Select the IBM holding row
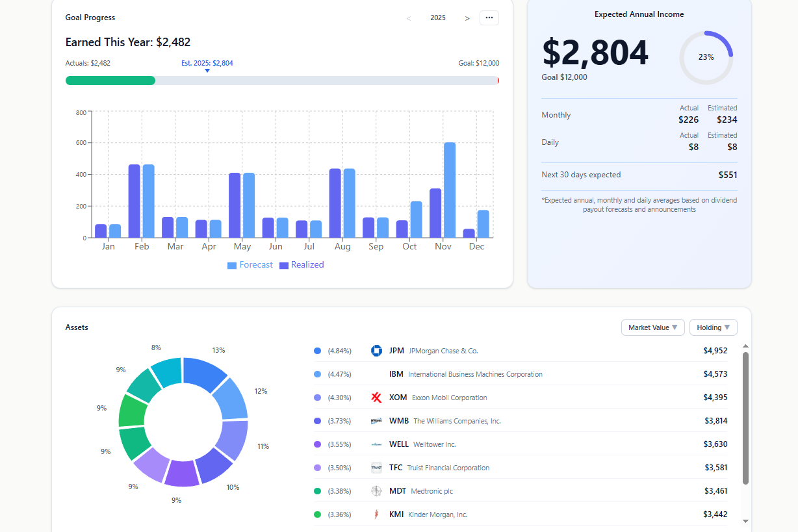The width and height of the screenshot is (798, 532). tap(520, 374)
